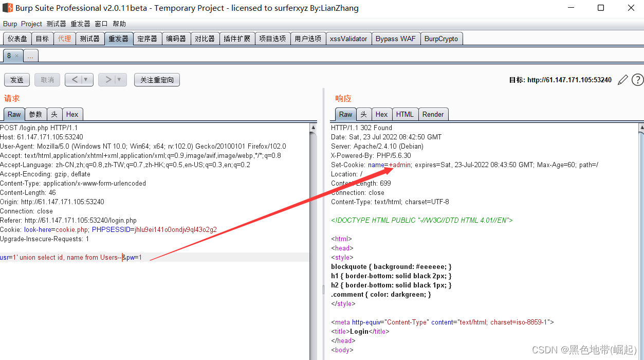
Task: Open the Bypass WAF tab
Action: click(x=395, y=39)
